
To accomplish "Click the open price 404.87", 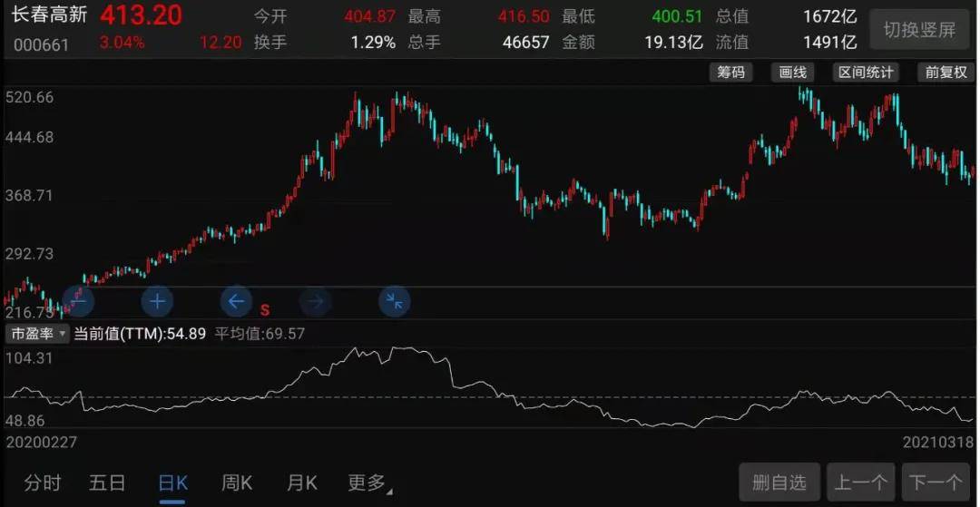I will (x=369, y=15).
